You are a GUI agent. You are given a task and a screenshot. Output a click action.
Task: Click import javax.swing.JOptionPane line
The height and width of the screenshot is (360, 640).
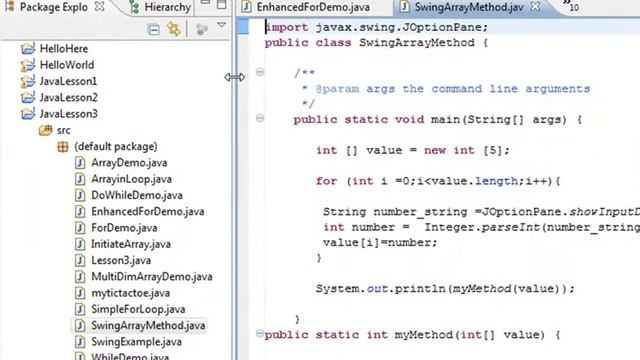click(376, 28)
